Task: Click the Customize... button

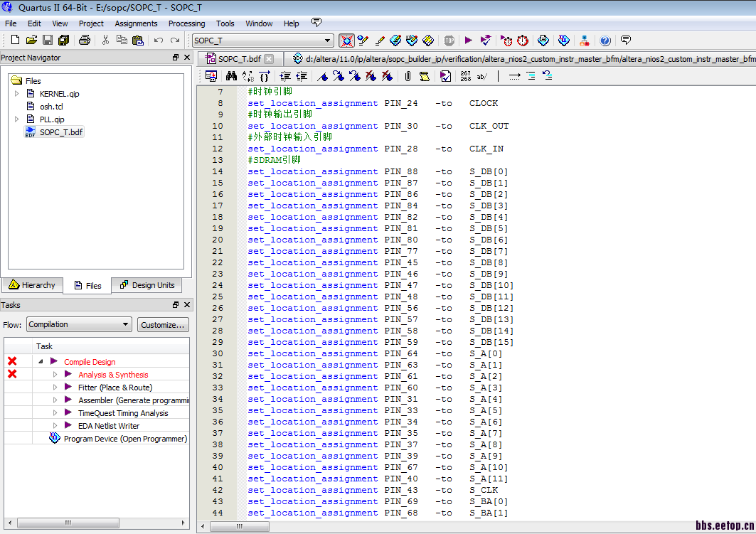Action: (x=163, y=325)
